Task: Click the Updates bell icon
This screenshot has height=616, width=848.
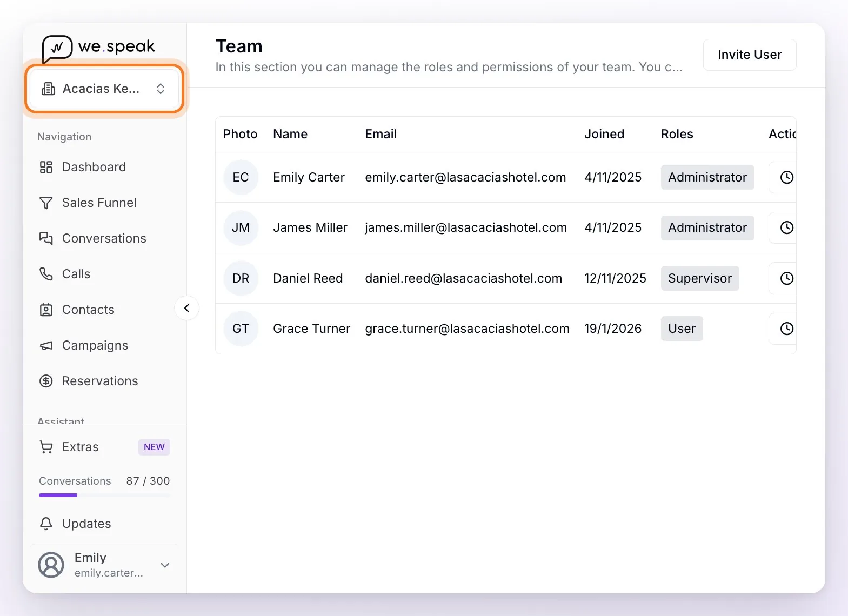Action: 46,524
